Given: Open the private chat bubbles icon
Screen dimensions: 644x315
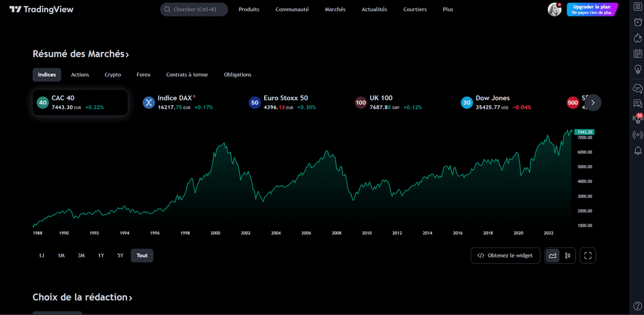Looking at the screenshot, I should point(638,103).
